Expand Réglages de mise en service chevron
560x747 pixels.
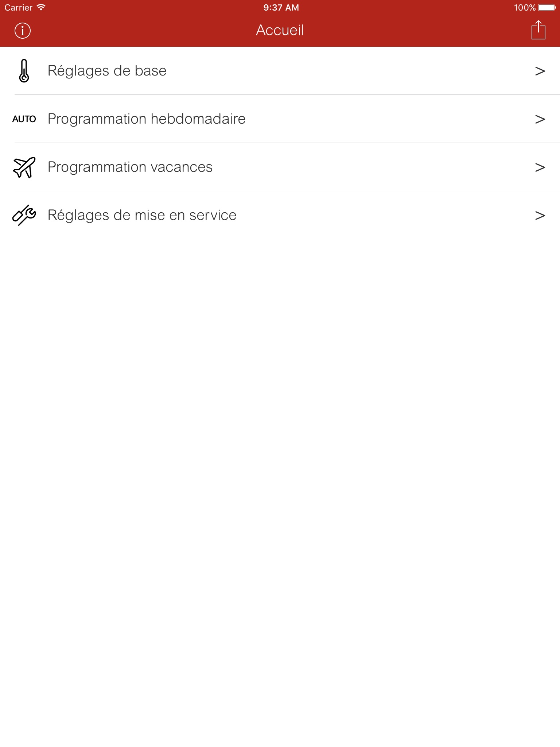coord(540,215)
